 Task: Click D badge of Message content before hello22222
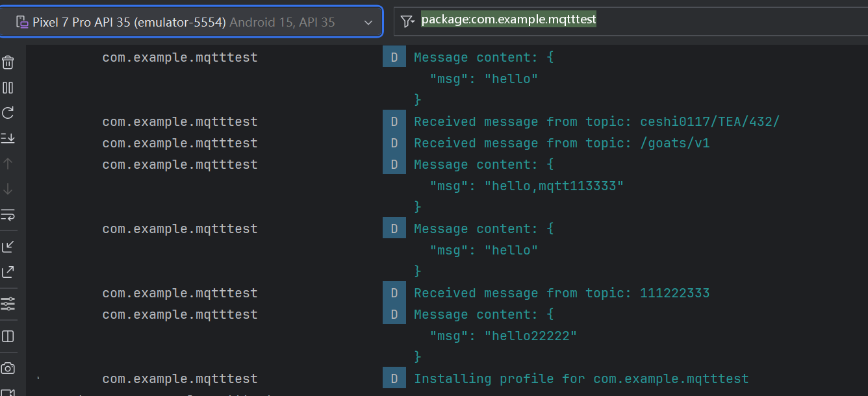tap(394, 314)
